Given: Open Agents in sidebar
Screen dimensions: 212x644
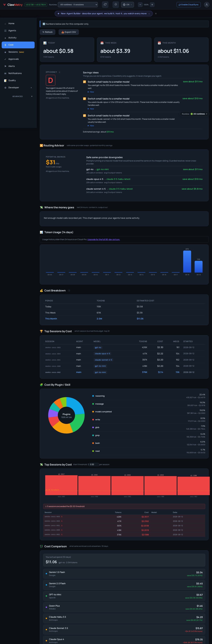Looking at the screenshot, I should click(18, 31).
